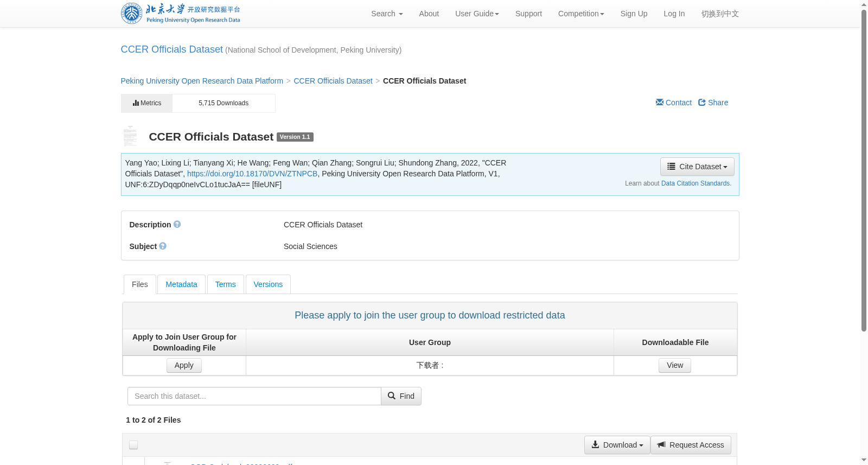The height and width of the screenshot is (465, 868).
Task: Open the dataset DOI link
Action: (252, 174)
